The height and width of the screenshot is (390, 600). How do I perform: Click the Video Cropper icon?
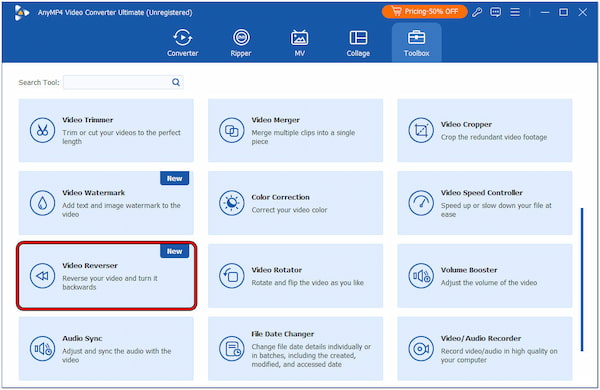tap(421, 130)
